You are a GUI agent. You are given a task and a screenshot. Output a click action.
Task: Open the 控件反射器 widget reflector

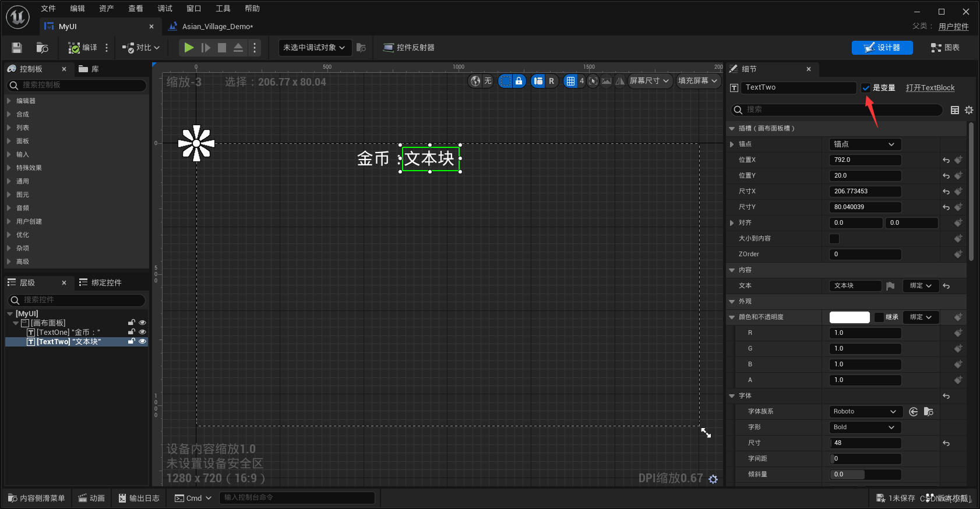pyautogui.click(x=408, y=48)
